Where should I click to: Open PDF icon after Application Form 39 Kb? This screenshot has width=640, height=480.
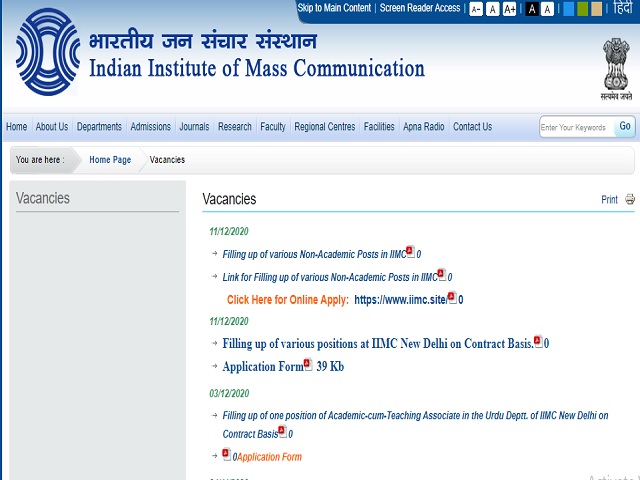pyautogui.click(x=308, y=364)
